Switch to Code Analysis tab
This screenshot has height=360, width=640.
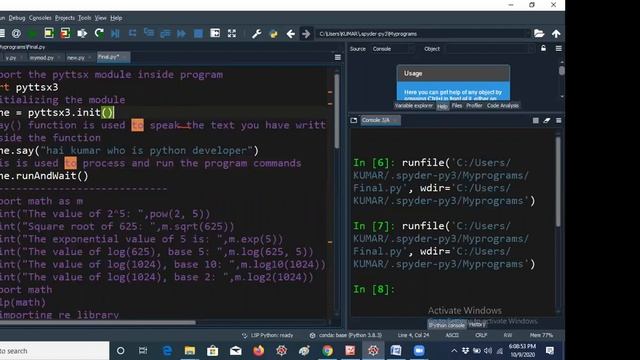tap(503, 106)
